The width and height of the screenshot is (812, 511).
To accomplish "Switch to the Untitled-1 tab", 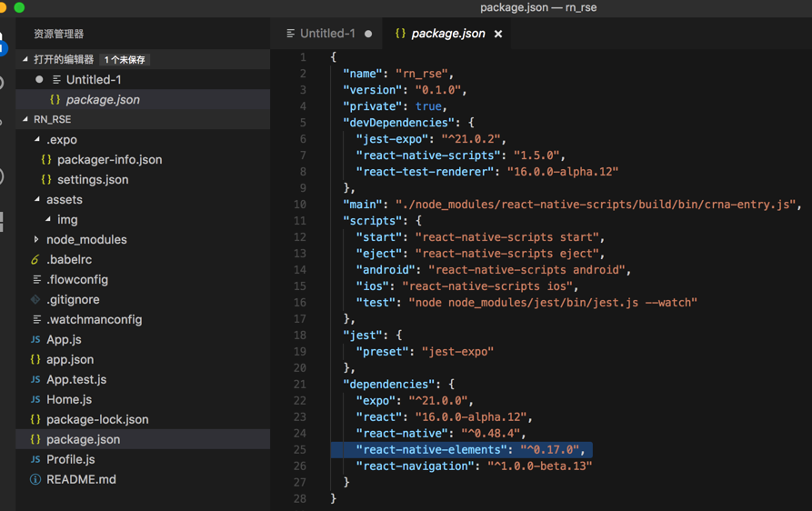I will (327, 34).
